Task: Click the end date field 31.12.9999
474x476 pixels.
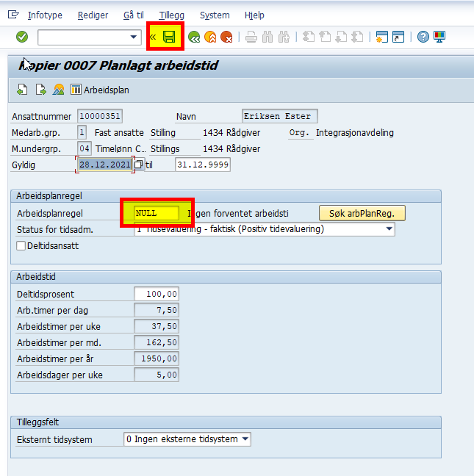Action: point(203,165)
